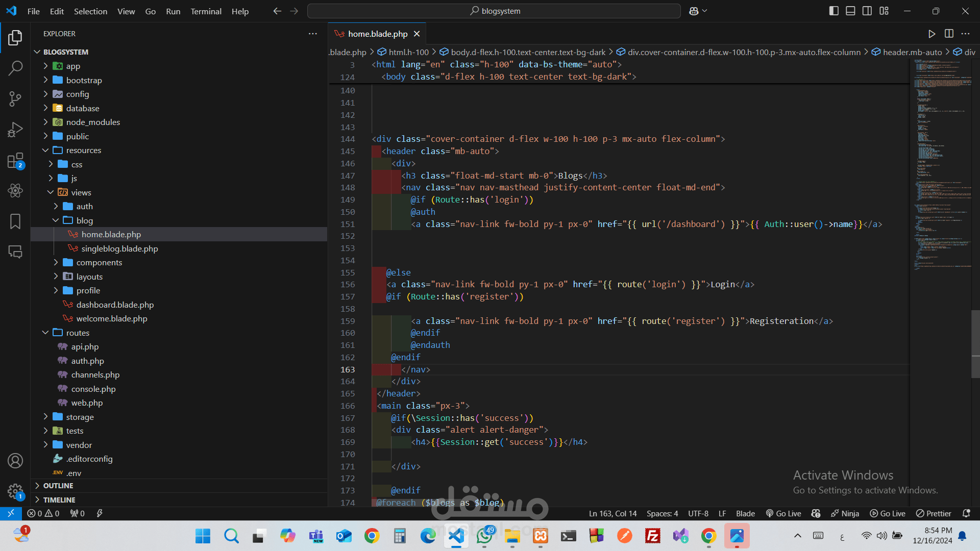Open editor More Actions ellipsis
This screenshot has height=551, width=980.
tap(965, 34)
